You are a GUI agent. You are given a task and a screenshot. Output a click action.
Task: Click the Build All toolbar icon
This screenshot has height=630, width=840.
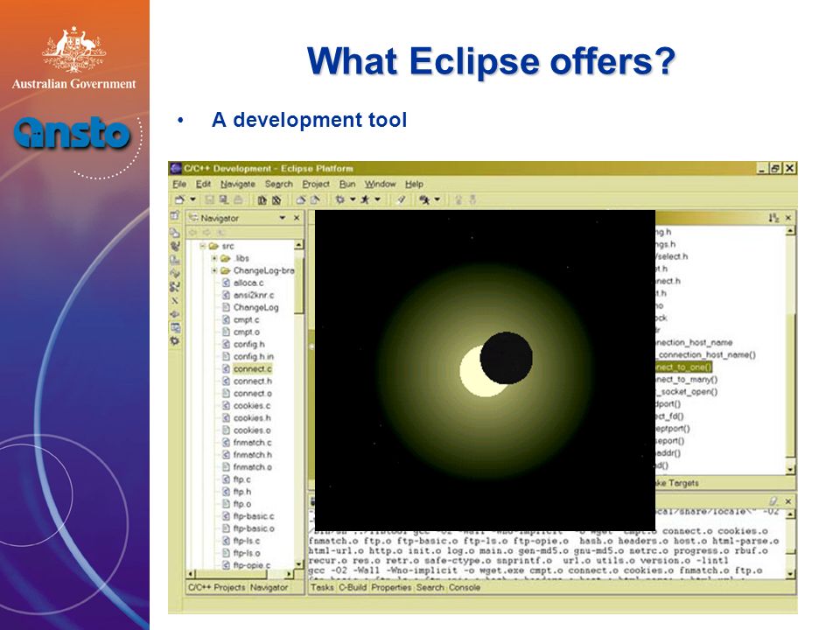tap(262, 199)
